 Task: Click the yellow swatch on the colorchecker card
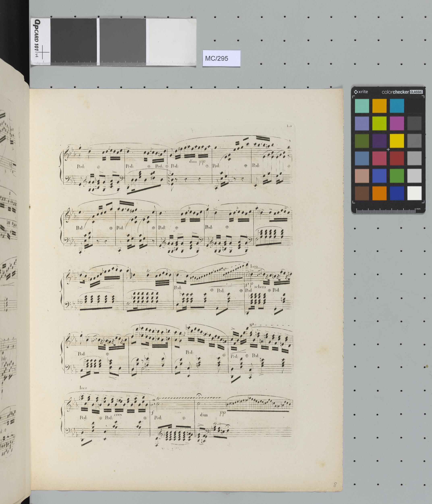397,141
